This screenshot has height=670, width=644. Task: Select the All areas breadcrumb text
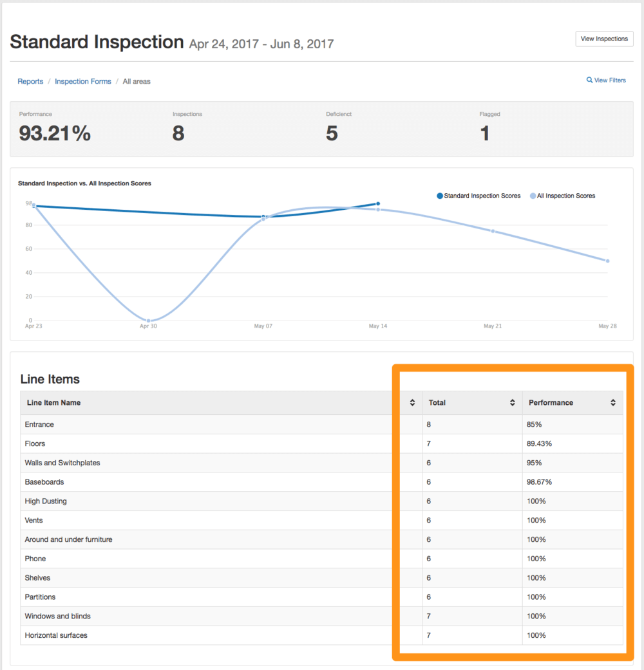[137, 82]
